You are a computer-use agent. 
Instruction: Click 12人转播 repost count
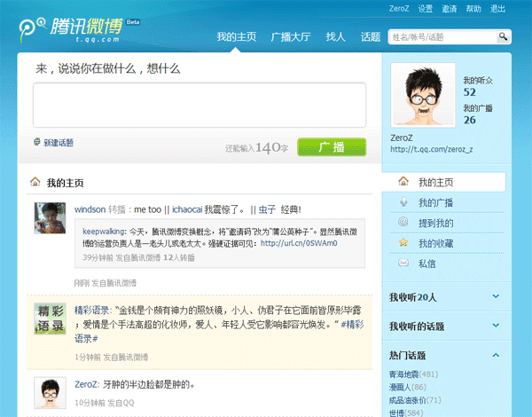pyautogui.click(x=179, y=257)
